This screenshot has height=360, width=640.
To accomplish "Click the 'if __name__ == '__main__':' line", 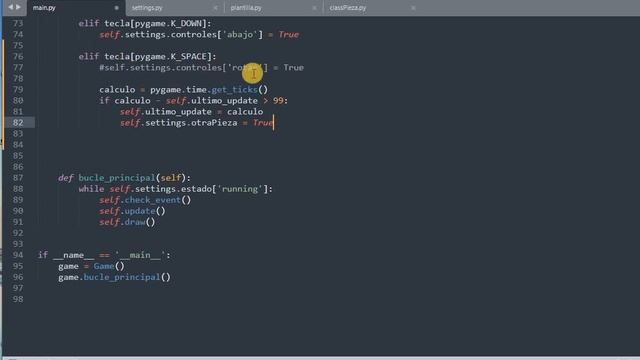I will pos(104,255).
